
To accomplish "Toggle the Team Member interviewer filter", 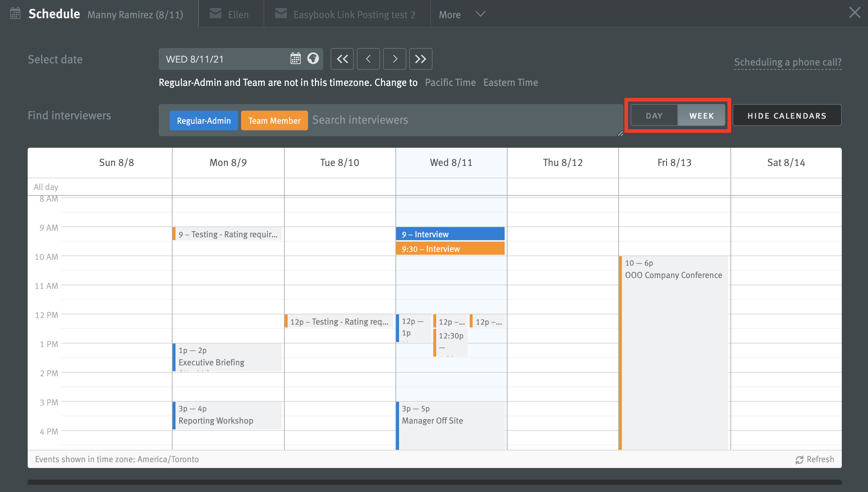I will pyautogui.click(x=274, y=120).
